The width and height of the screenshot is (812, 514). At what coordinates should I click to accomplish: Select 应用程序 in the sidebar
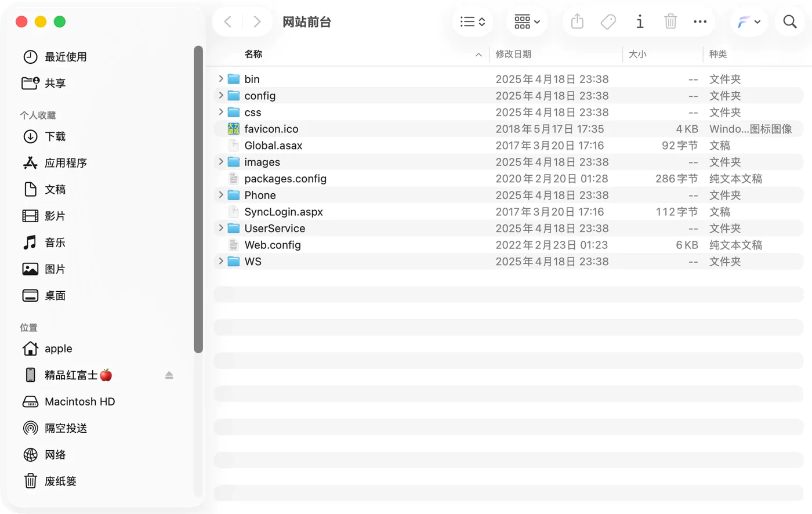pos(55,163)
